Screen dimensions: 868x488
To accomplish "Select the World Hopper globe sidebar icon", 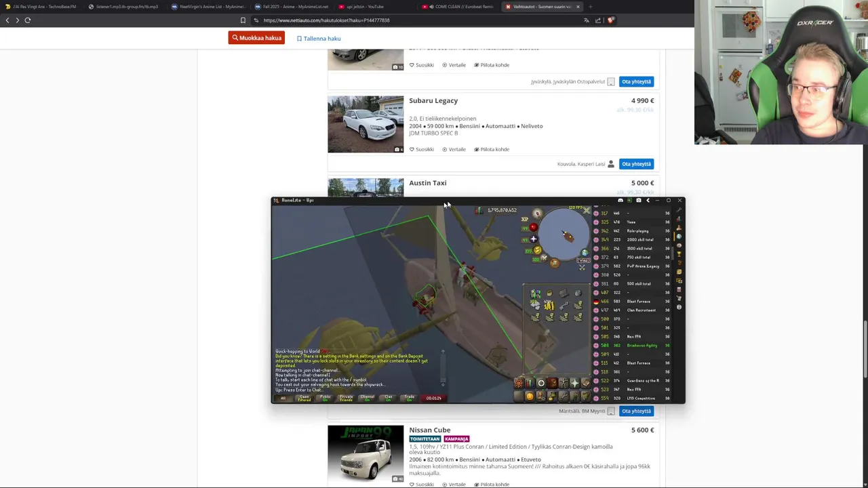I will (x=679, y=237).
